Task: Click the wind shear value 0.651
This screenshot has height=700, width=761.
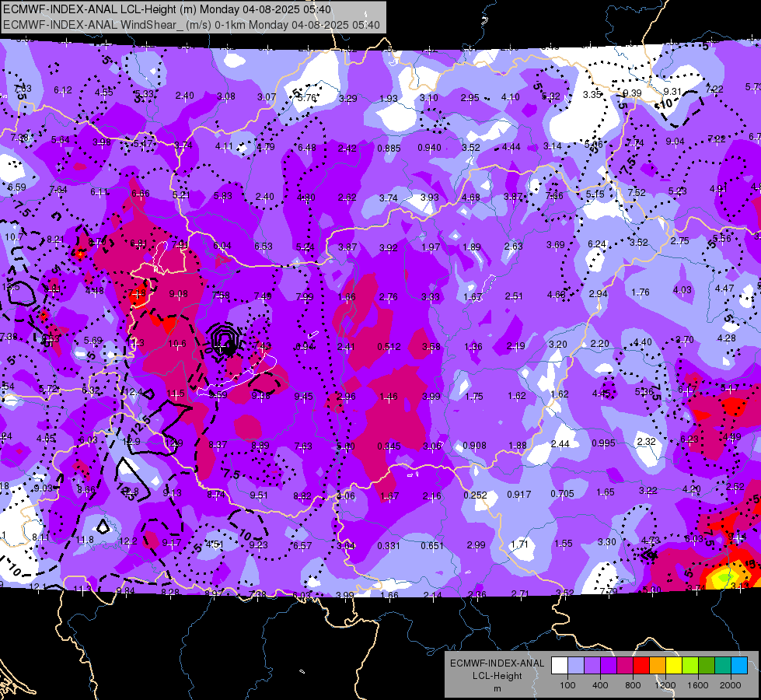Action: coord(432,545)
